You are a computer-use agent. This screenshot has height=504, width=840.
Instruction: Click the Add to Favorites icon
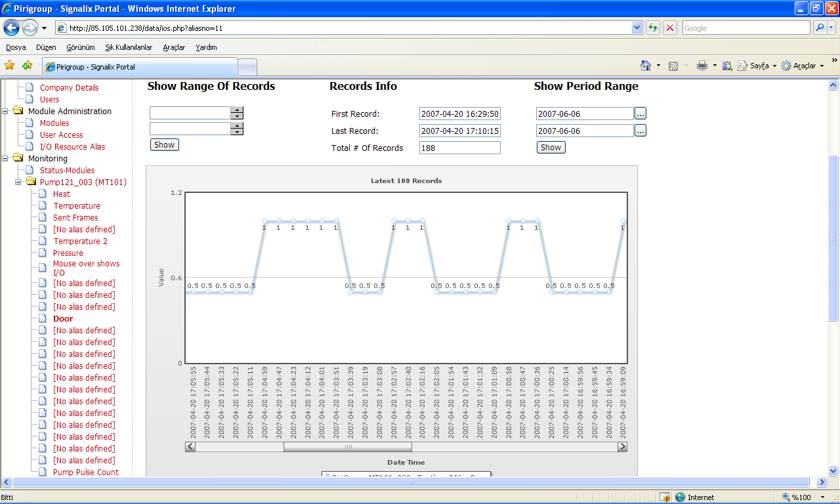27,66
